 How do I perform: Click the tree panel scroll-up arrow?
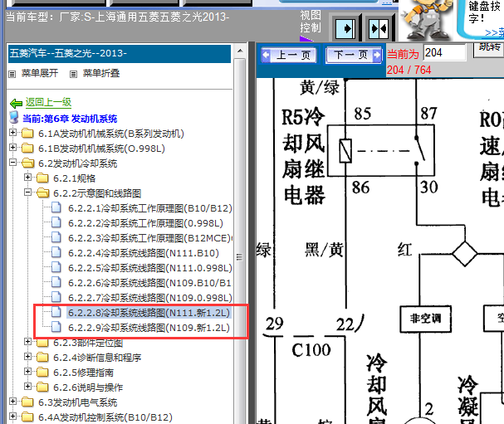point(240,51)
